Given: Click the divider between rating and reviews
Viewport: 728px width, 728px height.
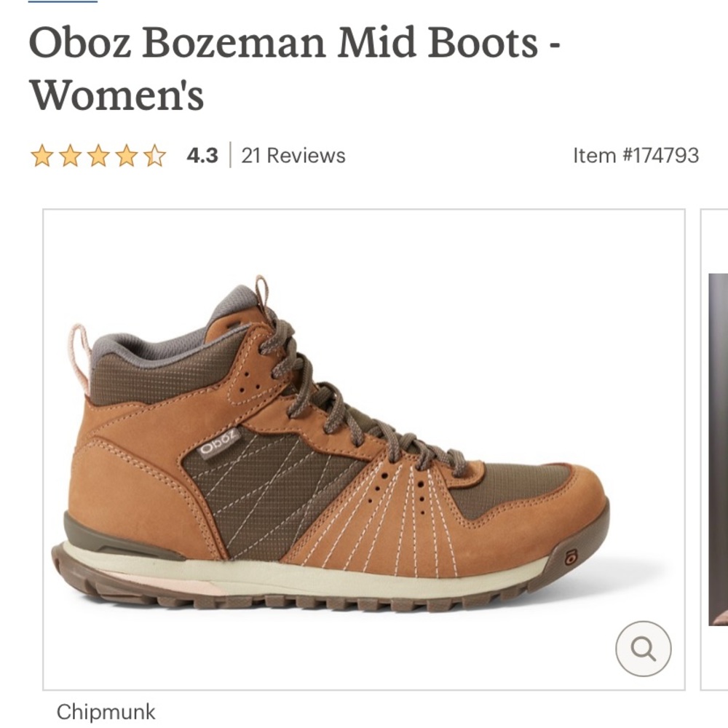Looking at the screenshot, I should (229, 154).
